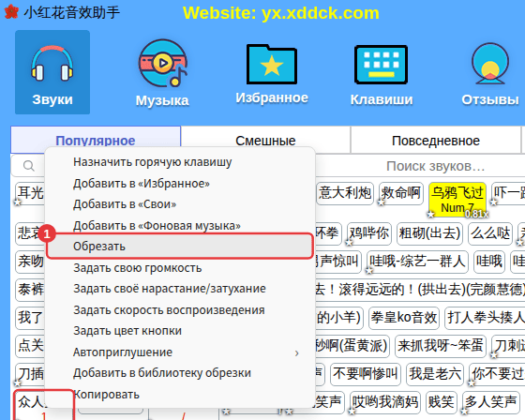
Task: Choose Добавить в «Свои»
Action: pos(180,204)
